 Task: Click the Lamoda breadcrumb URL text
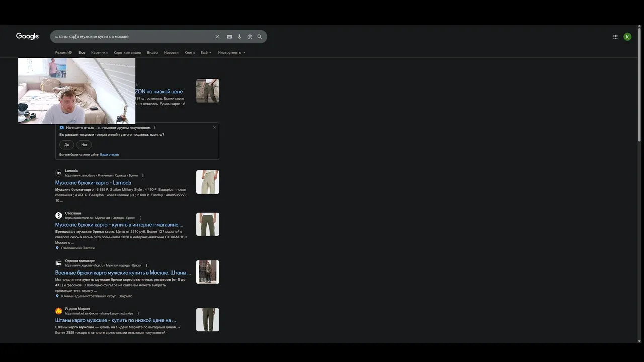[101, 176]
